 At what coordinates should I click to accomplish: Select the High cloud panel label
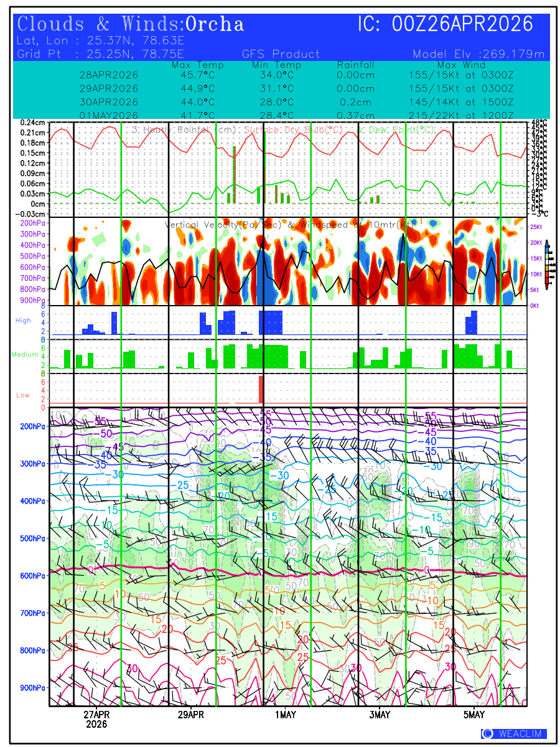(x=23, y=321)
